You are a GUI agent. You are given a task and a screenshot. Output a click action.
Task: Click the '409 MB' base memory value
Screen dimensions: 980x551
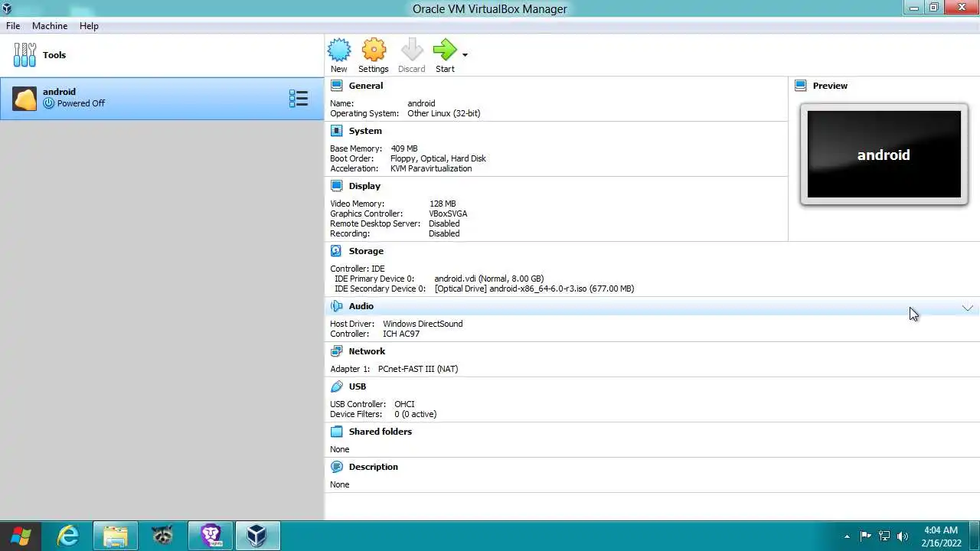coord(404,148)
